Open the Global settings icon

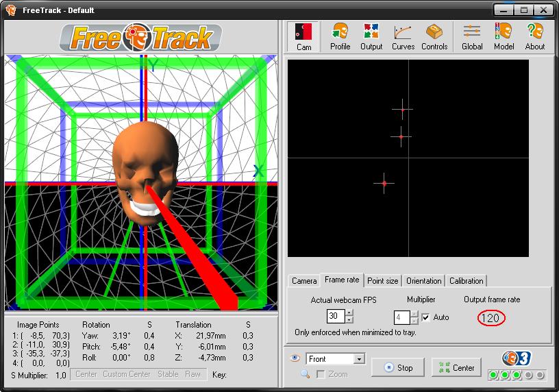472,37
